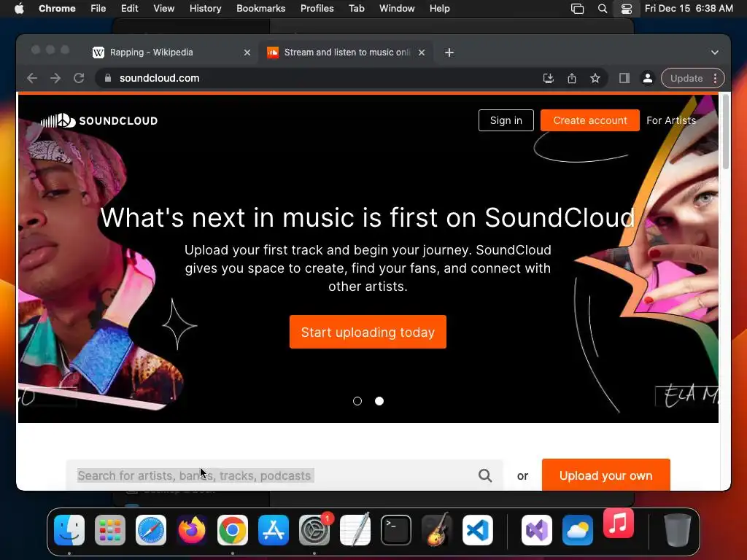Image resolution: width=747 pixels, height=560 pixels.
Task: Click Start uploading today
Action: tap(368, 332)
